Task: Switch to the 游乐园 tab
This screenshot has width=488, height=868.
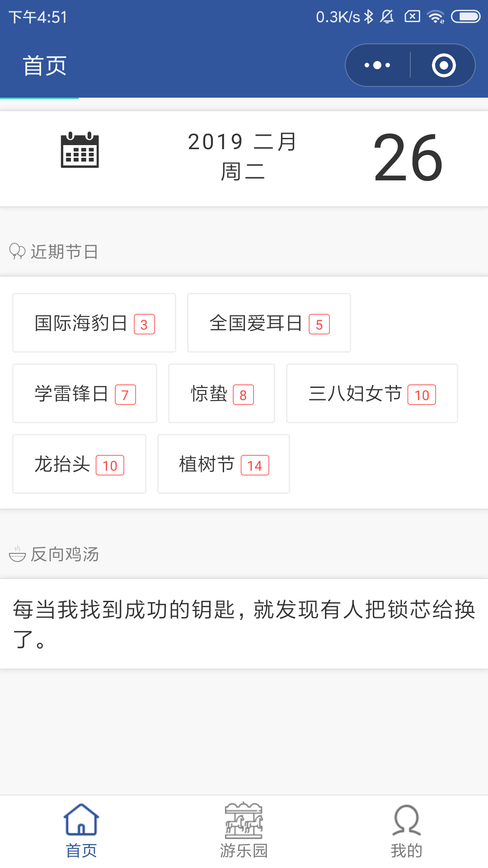Action: click(244, 831)
